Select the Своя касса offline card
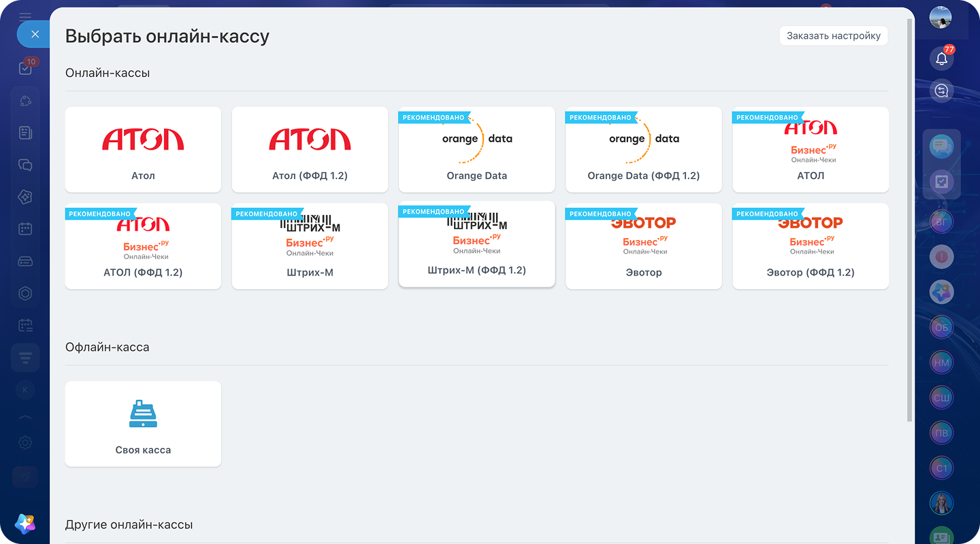 [143, 424]
